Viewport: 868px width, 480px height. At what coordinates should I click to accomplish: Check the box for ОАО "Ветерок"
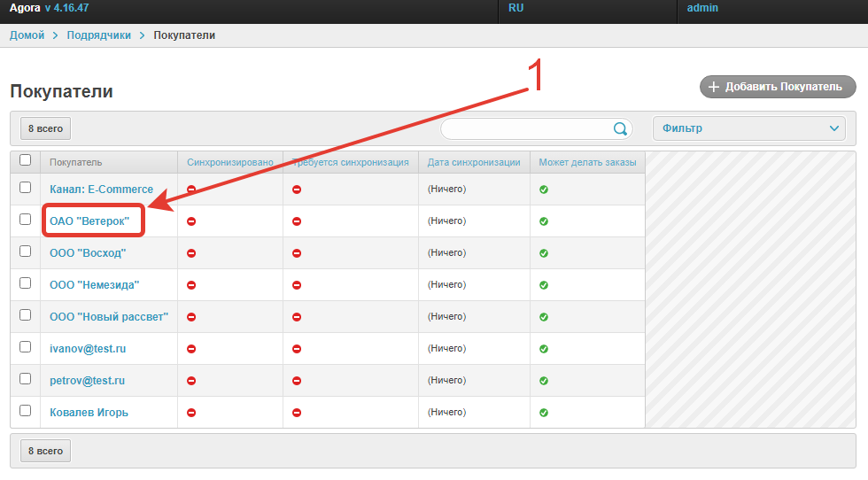(x=26, y=220)
